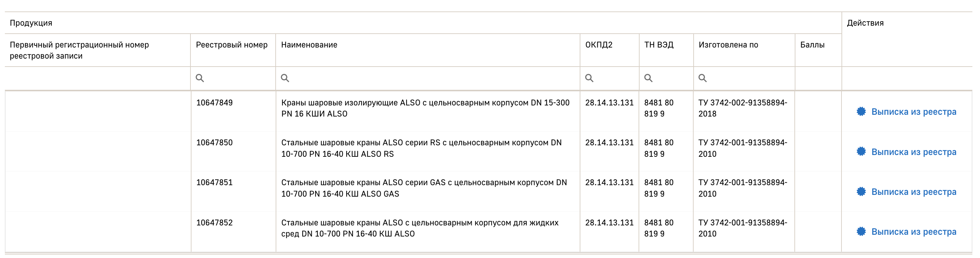Click the seal icon for record 10647849
Viewport: 980px width, 258px height.
click(x=861, y=112)
